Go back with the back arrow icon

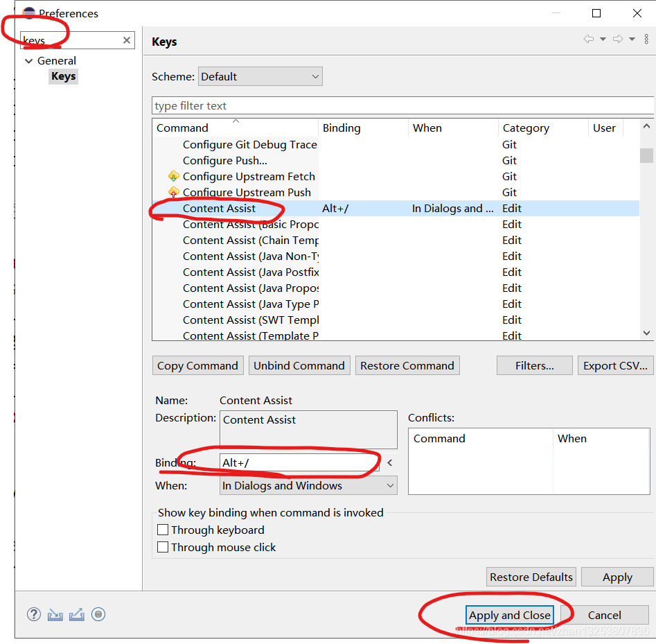point(589,39)
